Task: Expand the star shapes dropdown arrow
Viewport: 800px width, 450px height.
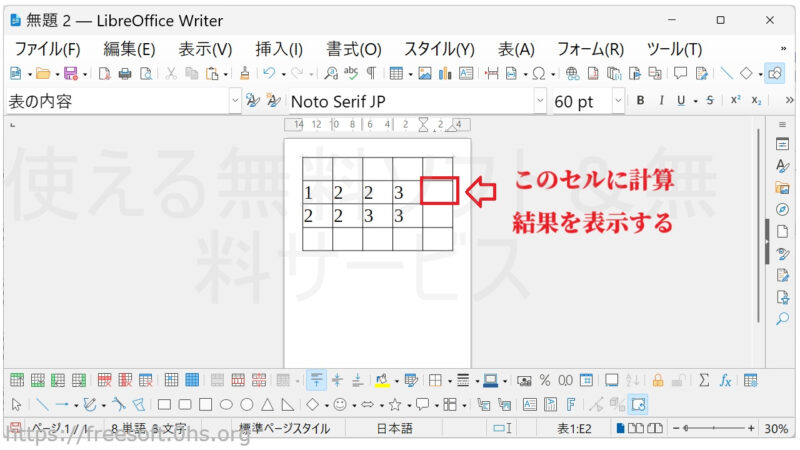Action: [409, 406]
